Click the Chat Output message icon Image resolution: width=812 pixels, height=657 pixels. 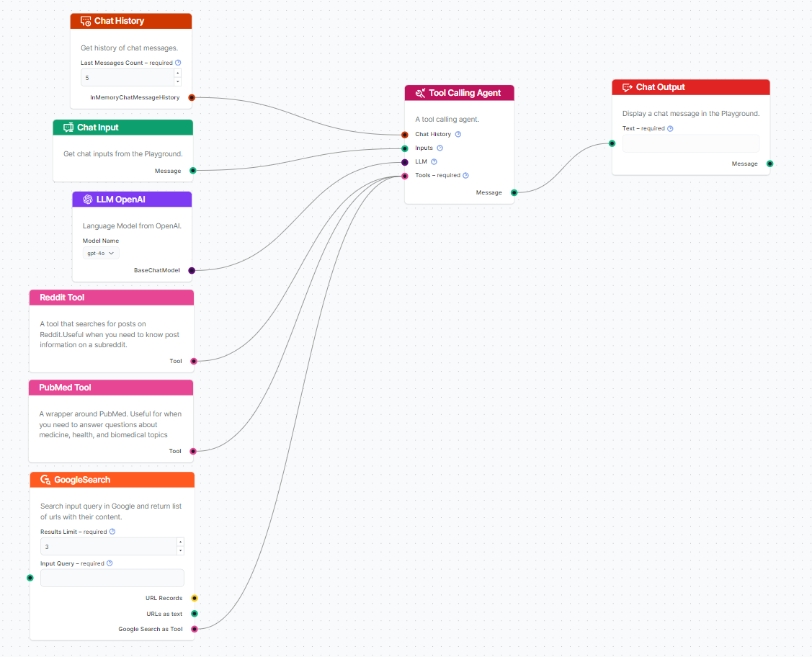(x=628, y=87)
